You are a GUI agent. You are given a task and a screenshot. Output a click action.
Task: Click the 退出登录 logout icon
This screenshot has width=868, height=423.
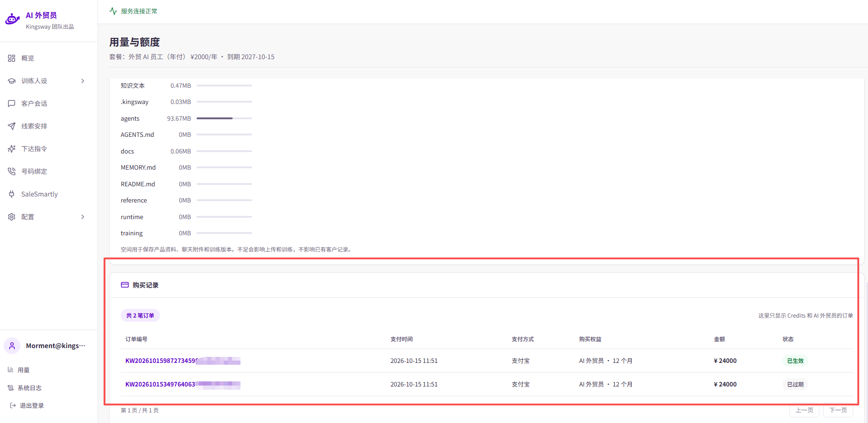coord(13,405)
